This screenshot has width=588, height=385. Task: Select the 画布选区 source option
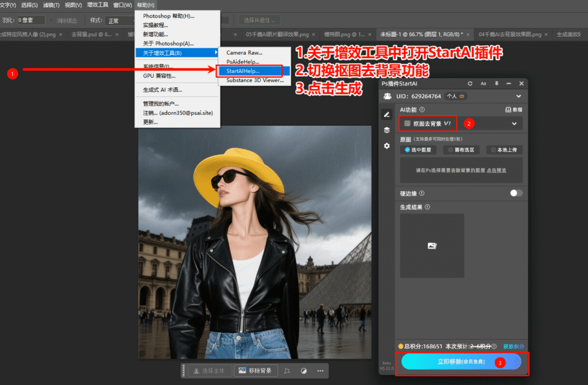(x=461, y=150)
